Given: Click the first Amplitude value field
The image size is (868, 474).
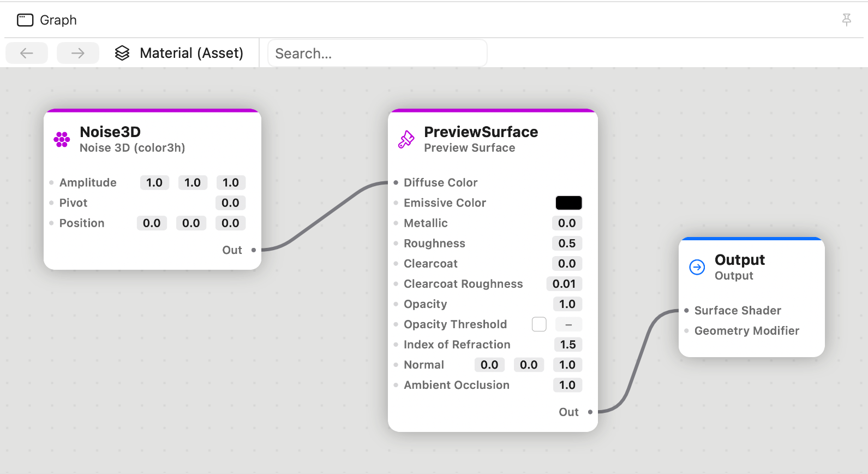Looking at the screenshot, I should click(x=154, y=182).
